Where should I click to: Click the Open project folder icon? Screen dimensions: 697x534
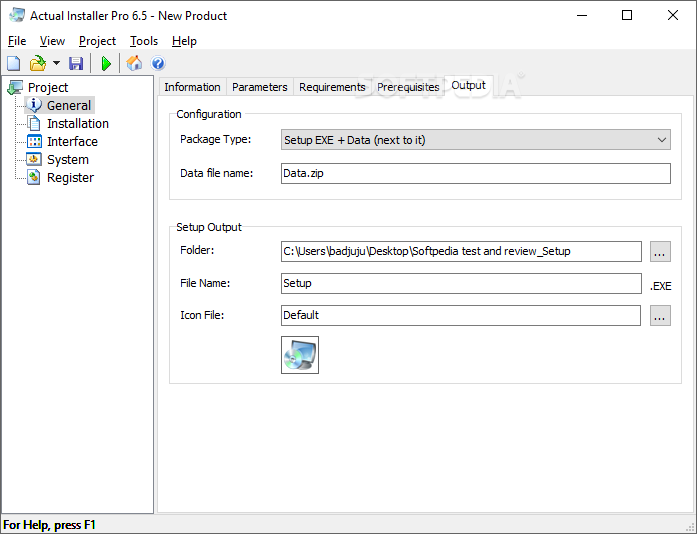coord(38,64)
